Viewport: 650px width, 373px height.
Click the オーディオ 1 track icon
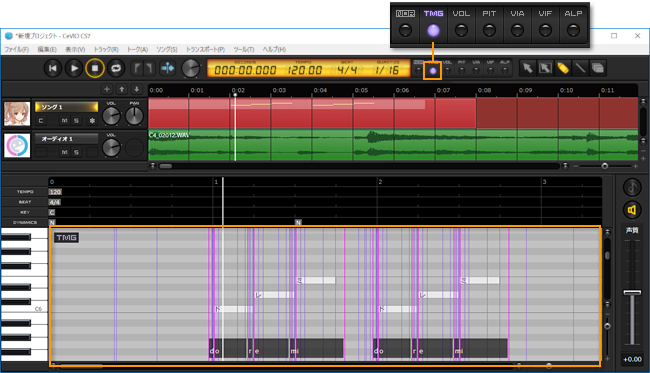point(17,145)
